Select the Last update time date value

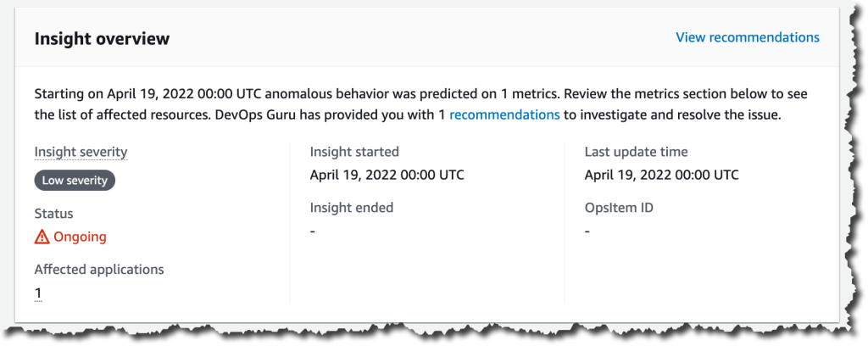coord(661,175)
